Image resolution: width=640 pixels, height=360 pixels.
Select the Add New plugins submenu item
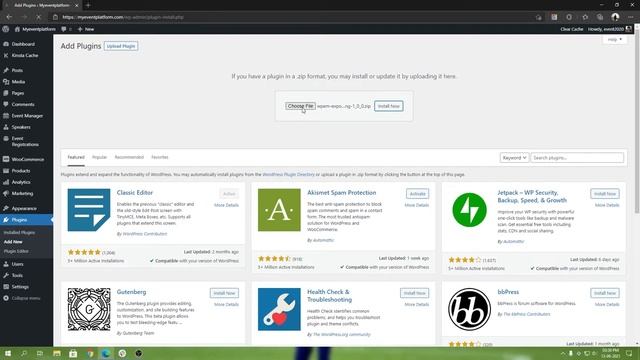(x=13, y=242)
